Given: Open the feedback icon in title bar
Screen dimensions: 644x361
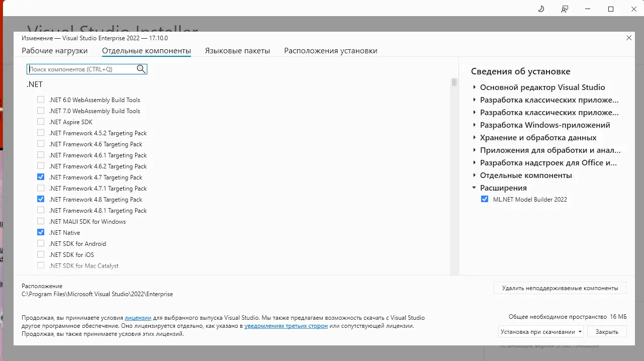Looking at the screenshot, I should (x=564, y=9).
